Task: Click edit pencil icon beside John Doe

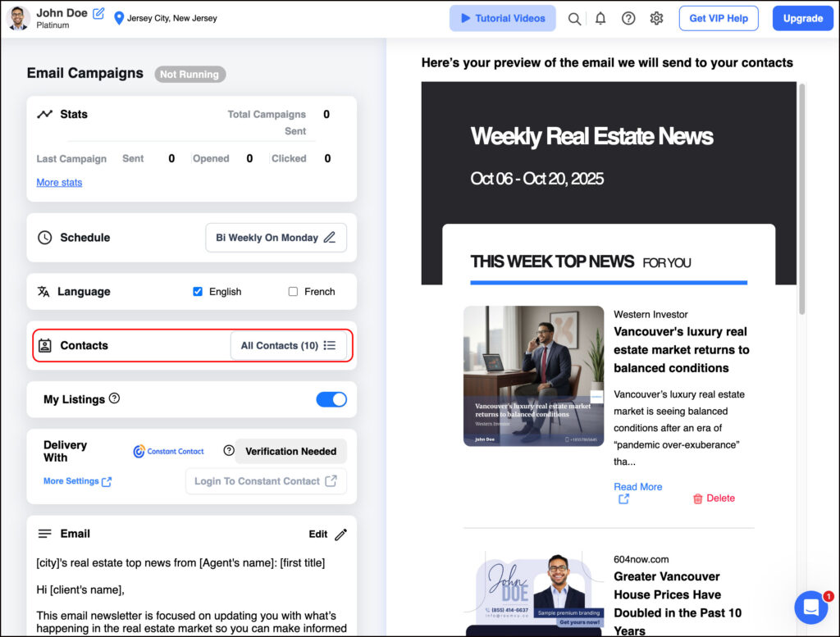Action: [x=98, y=13]
